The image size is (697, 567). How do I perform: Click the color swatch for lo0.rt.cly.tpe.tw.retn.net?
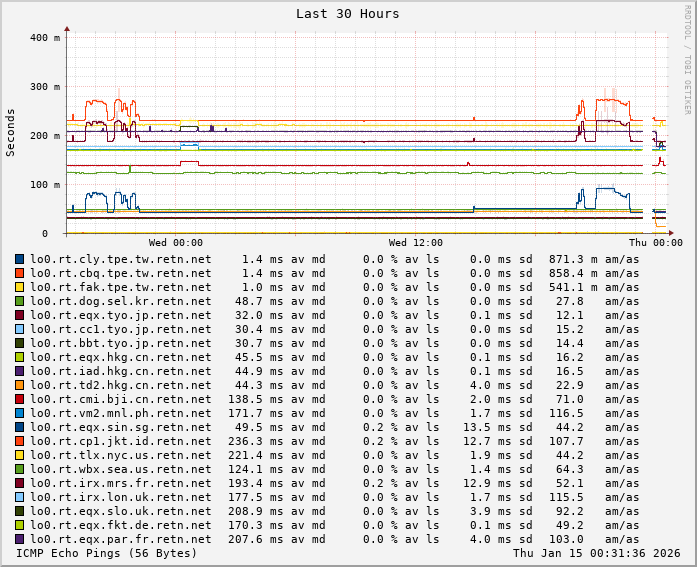click(19, 259)
